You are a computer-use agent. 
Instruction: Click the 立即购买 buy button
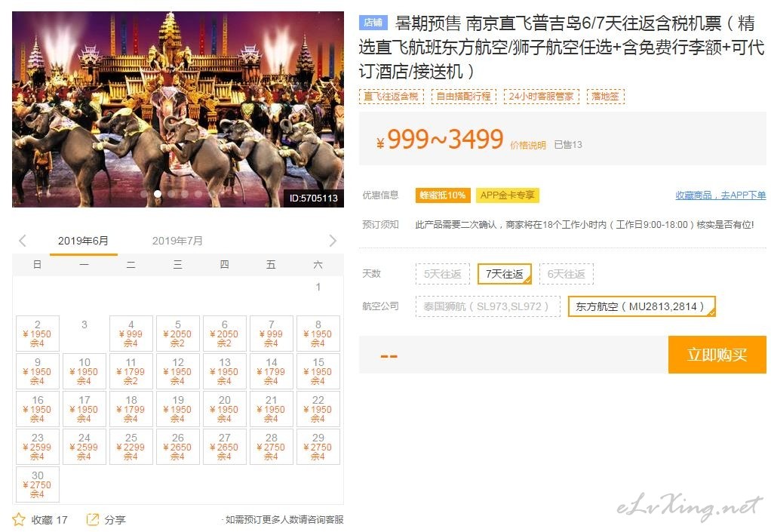[717, 355]
